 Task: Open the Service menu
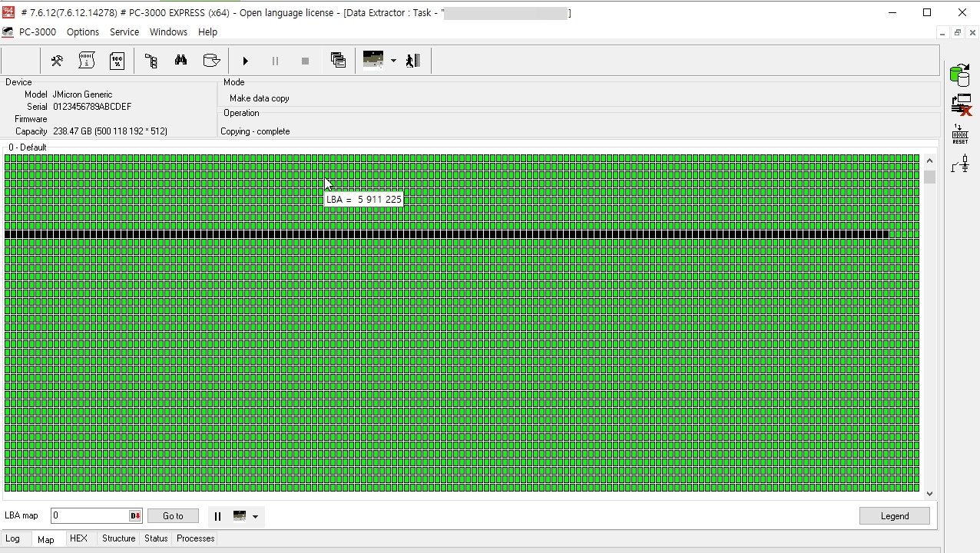click(124, 32)
